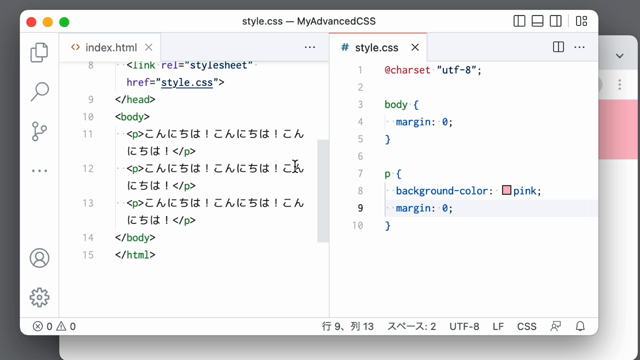640x360 pixels.
Task: Close the style.css tab
Action: click(x=415, y=47)
